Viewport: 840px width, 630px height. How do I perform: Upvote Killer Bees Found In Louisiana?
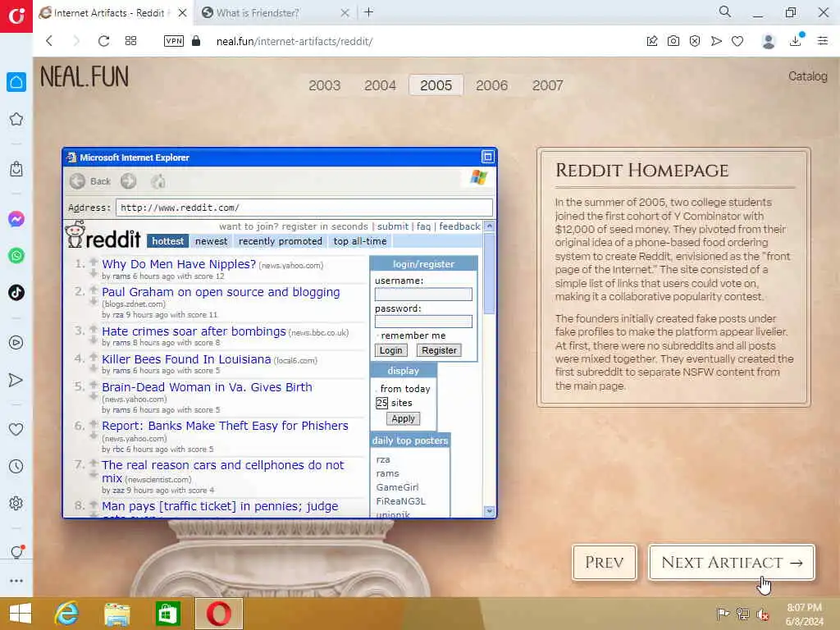pyautogui.click(x=94, y=356)
